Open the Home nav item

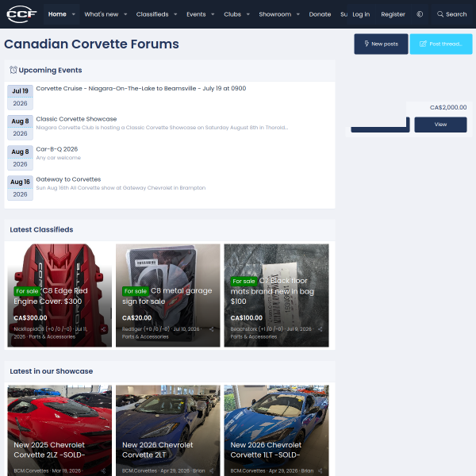point(57,14)
